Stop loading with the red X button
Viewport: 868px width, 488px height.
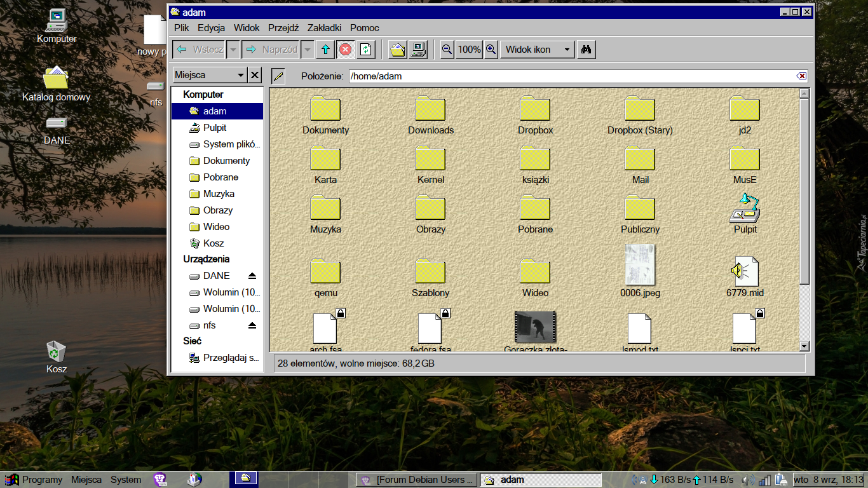pos(345,50)
